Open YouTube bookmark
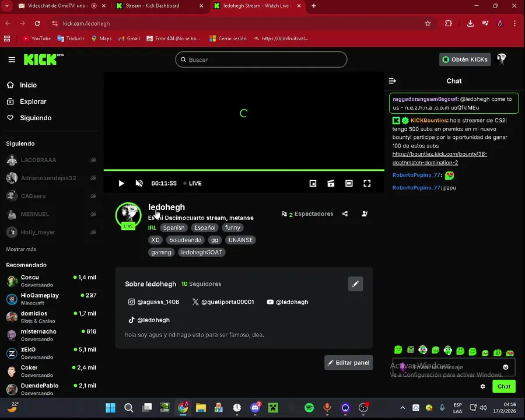This screenshot has width=525, height=420. [x=37, y=38]
